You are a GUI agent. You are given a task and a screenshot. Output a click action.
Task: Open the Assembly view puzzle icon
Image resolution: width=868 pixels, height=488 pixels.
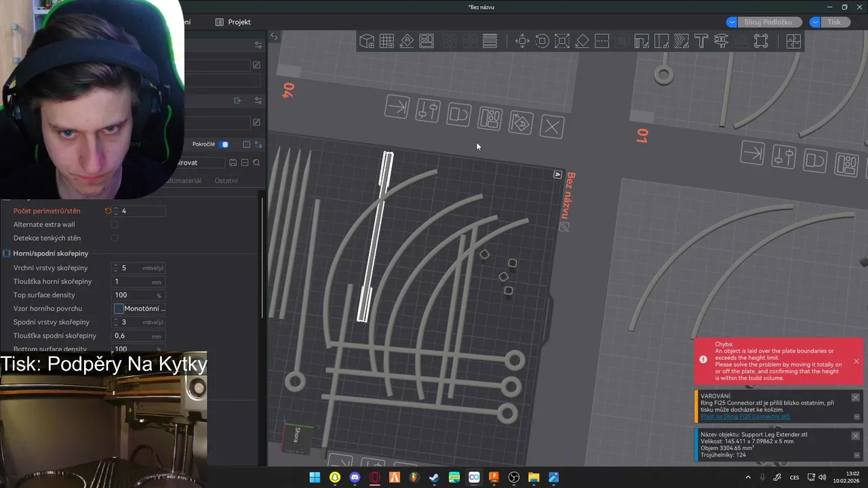pyautogui.click(x=793, y=41)
